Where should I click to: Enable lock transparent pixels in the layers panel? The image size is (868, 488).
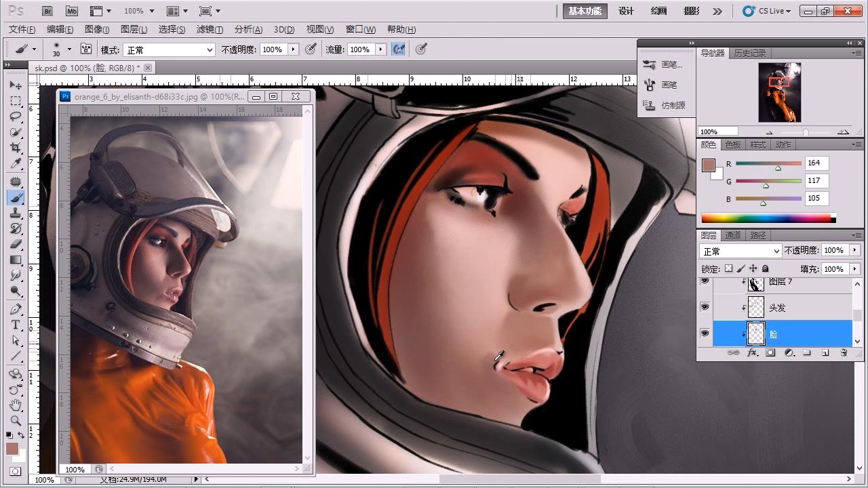(728, 269)
